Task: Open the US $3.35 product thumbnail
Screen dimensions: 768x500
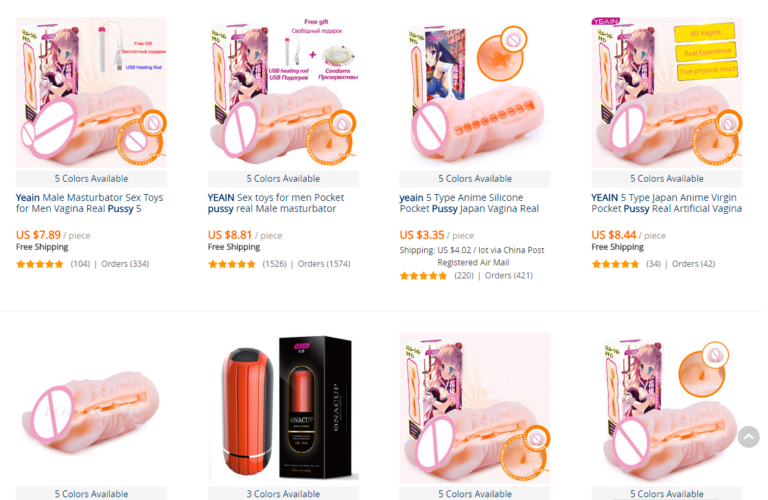Action: click(475, 93)
